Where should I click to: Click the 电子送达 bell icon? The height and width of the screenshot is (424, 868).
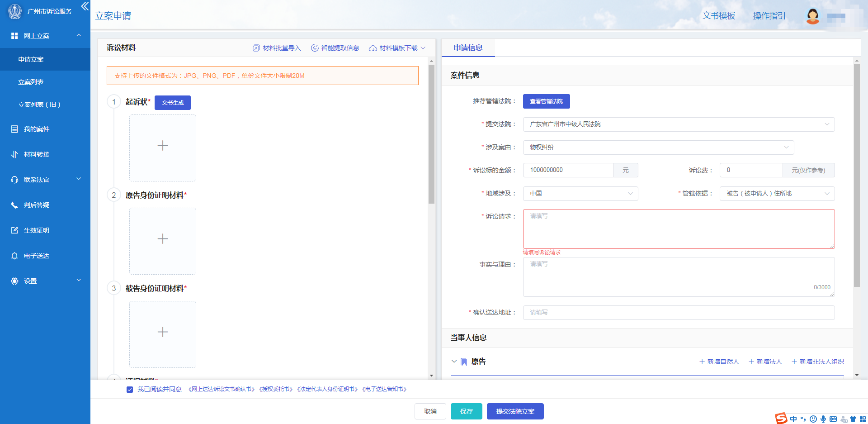(14, 256)
